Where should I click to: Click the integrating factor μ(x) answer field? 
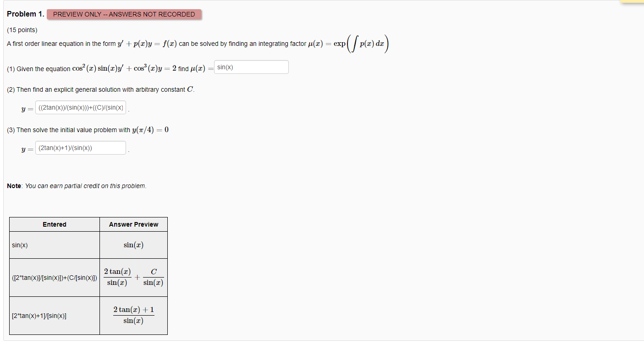tap(251, 67)
